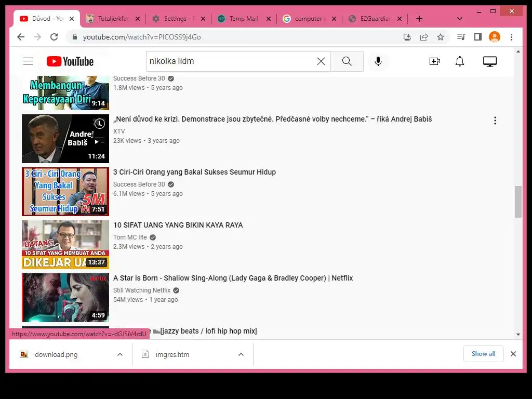Click the Andrej Babiš video thumbnail
The height and width of the screenshot is (399, 532).
click(65, 139)
